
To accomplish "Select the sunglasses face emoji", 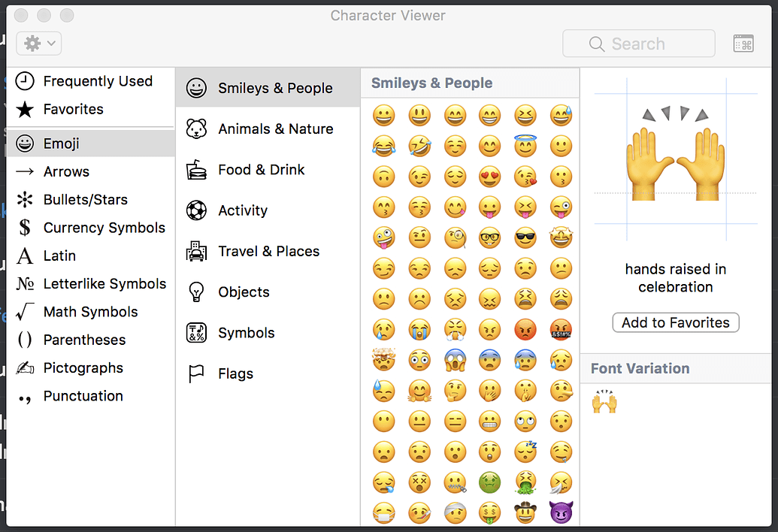I will pos(525,238).
